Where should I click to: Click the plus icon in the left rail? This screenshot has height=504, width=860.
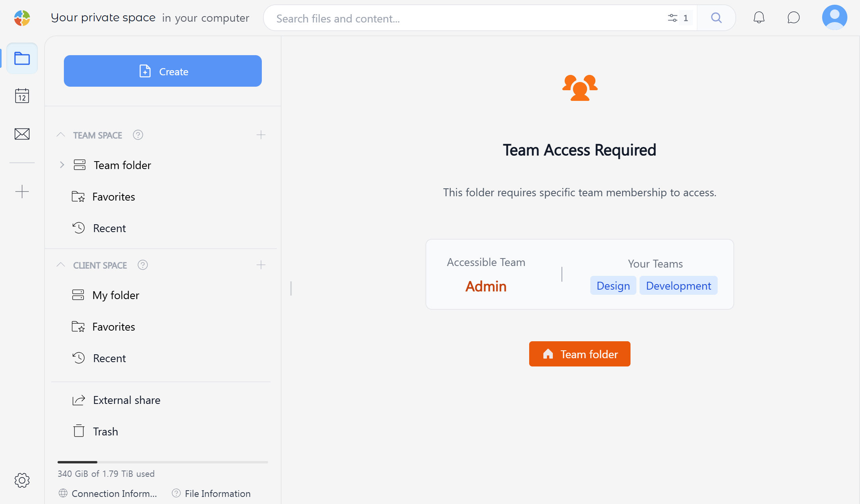pyautogui.click(x=22, y=192)
